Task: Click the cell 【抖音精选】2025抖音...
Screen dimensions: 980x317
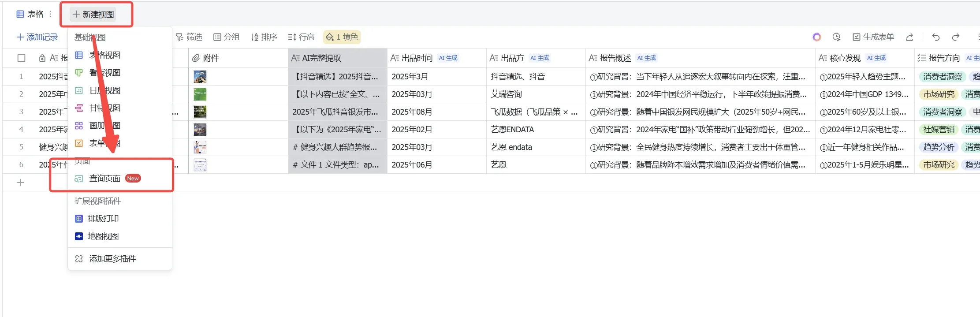Action: [x=338, y=77]
